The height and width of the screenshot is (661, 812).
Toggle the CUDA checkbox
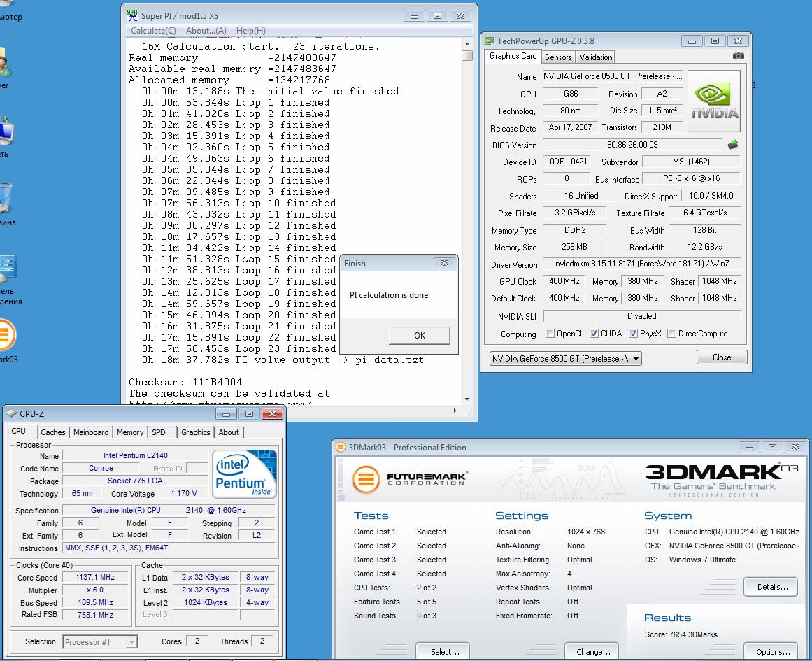594,334
